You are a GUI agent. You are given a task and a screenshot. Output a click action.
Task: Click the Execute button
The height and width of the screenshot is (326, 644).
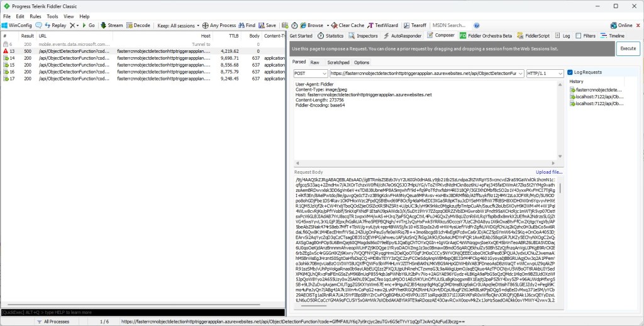[628, 48]
